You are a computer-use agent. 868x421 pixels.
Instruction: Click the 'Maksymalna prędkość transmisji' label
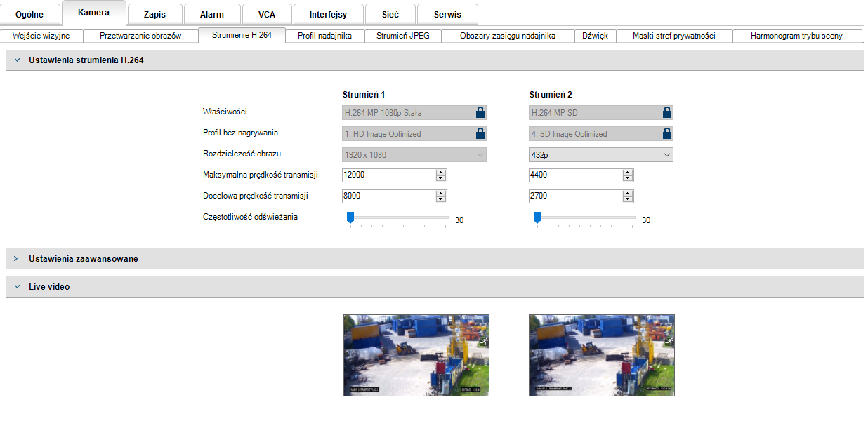coord(259,175)
